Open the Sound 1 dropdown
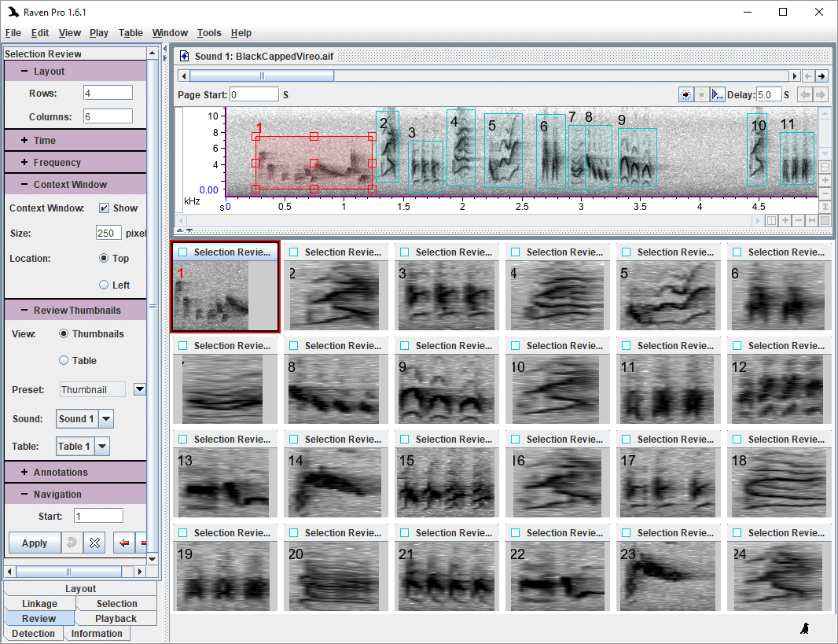This screenshot has width=838, height=644. coord(106,419)
